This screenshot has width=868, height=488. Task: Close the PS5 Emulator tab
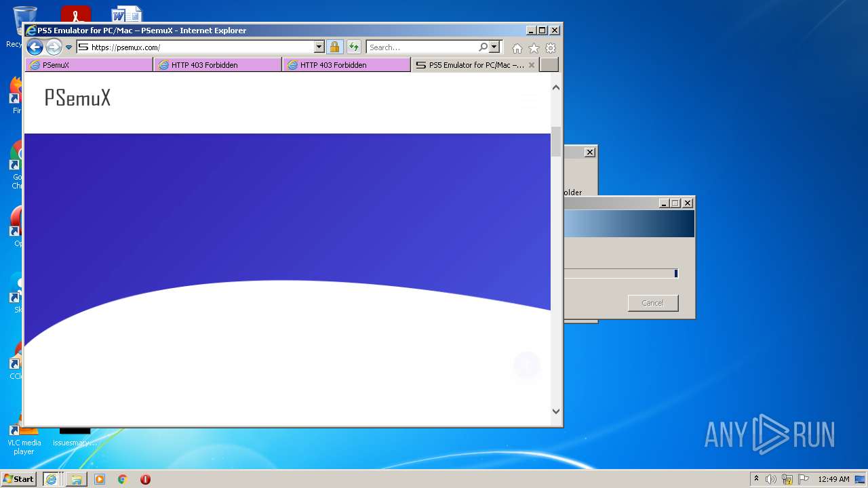[x=532, y=65]
